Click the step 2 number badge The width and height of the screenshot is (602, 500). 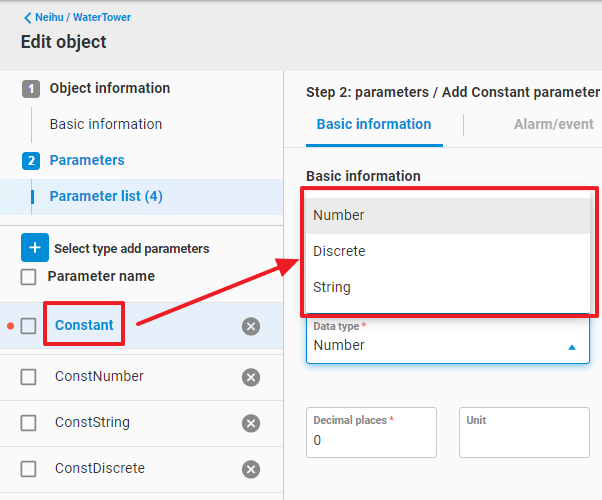pos(31,161)
